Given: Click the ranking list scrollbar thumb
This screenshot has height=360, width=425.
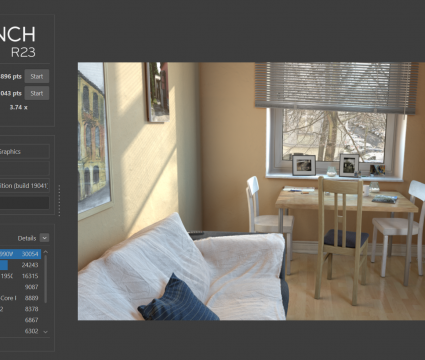Looking at the screenshot, I should coord(46,279).
